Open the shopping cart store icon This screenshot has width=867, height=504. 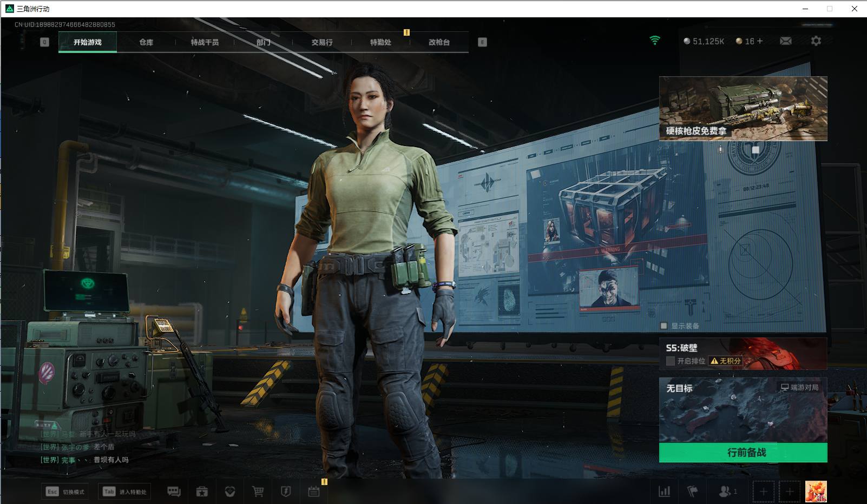click(x=258, y=492)
